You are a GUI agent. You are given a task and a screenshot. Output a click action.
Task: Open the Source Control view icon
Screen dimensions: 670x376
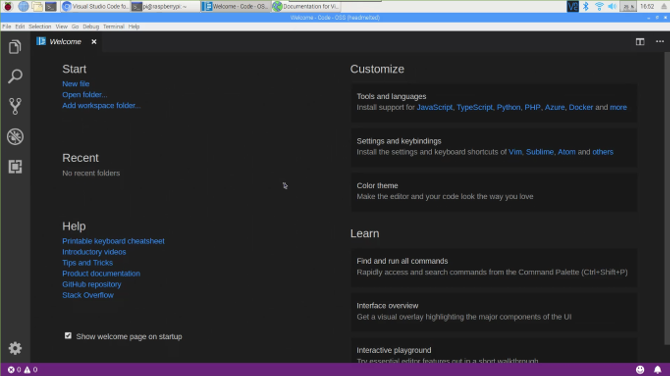[15, 106]
